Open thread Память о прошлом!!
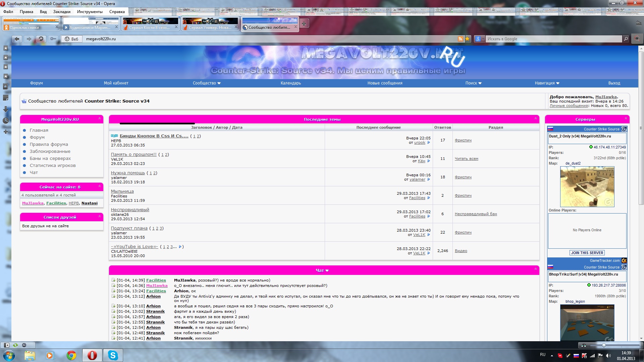Image resolution: width=644 pixels, height=362 pixels. point(134,155)
